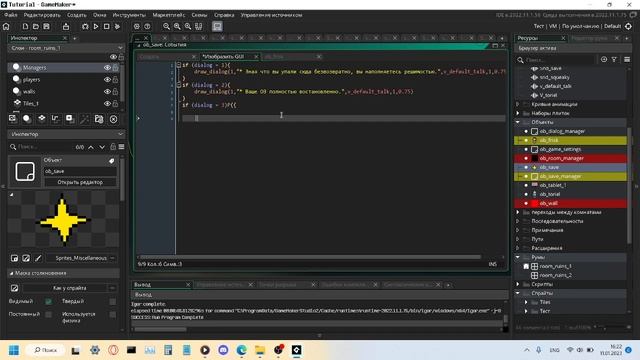
Task: Toggle visibility of players layer
Action: pos(107,80)
